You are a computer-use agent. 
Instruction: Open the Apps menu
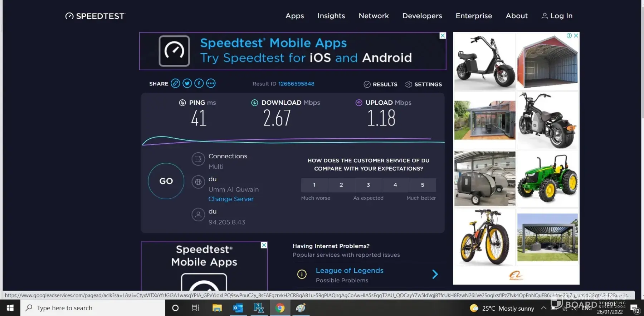294,16
